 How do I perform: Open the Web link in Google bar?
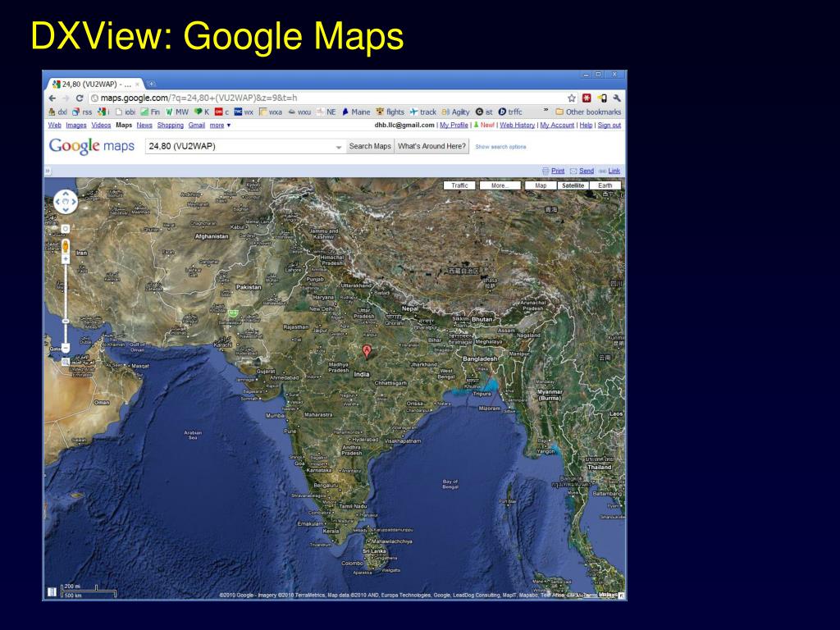pyautogui.click(x=55, y=126)
